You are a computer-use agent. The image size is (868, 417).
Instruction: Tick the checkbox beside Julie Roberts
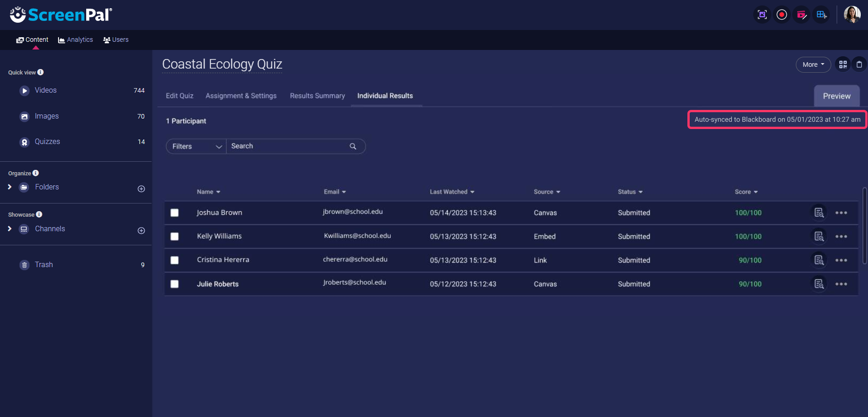tap(175, 284)
